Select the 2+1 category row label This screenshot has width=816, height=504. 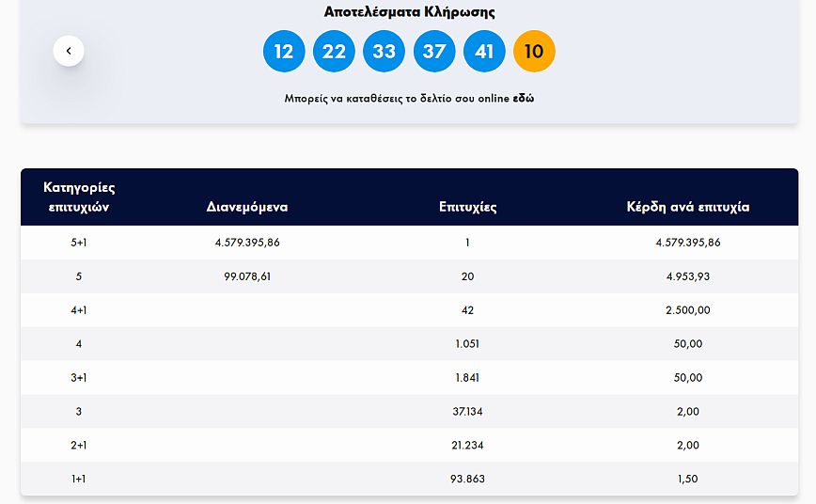[79, 446]
